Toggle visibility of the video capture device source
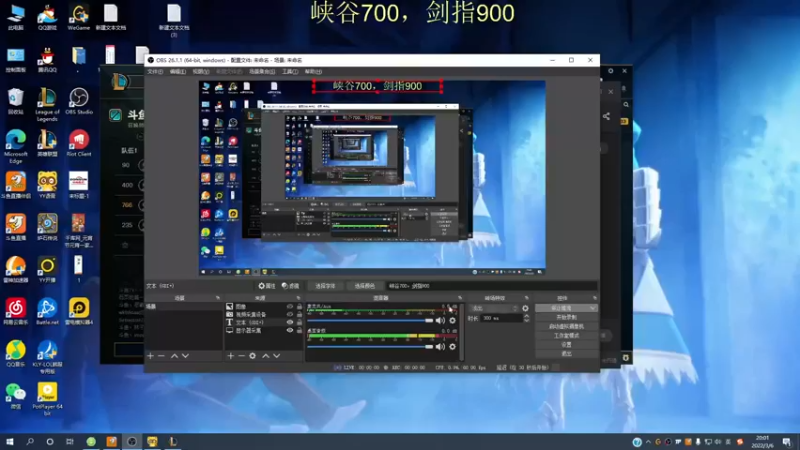 click(x=290, y=314)
